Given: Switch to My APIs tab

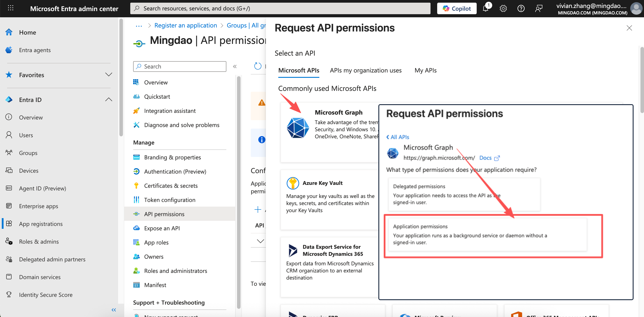Looking at the screenshot, I should [x=425, y=70].
